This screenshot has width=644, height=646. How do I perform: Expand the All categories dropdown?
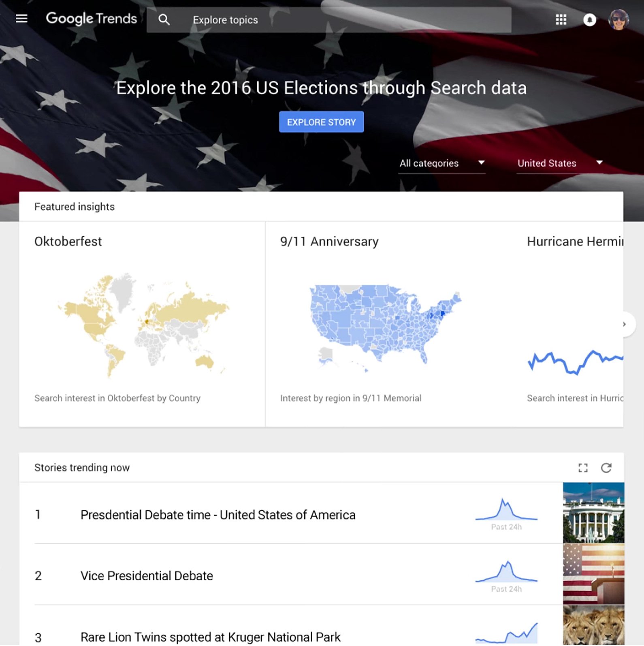coord(442,163)
